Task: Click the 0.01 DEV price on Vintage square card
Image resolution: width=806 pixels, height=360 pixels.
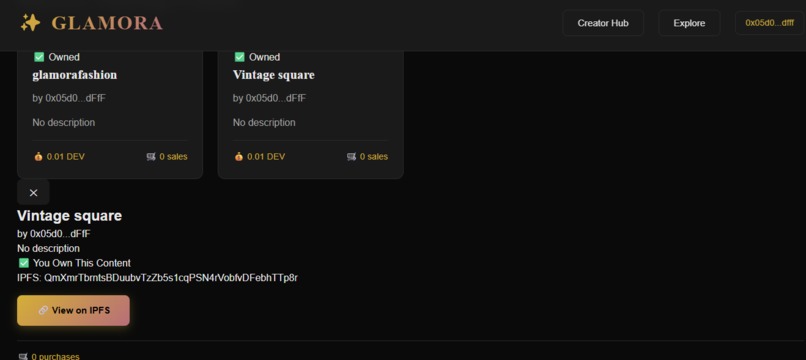Action: tap(266, 156)
